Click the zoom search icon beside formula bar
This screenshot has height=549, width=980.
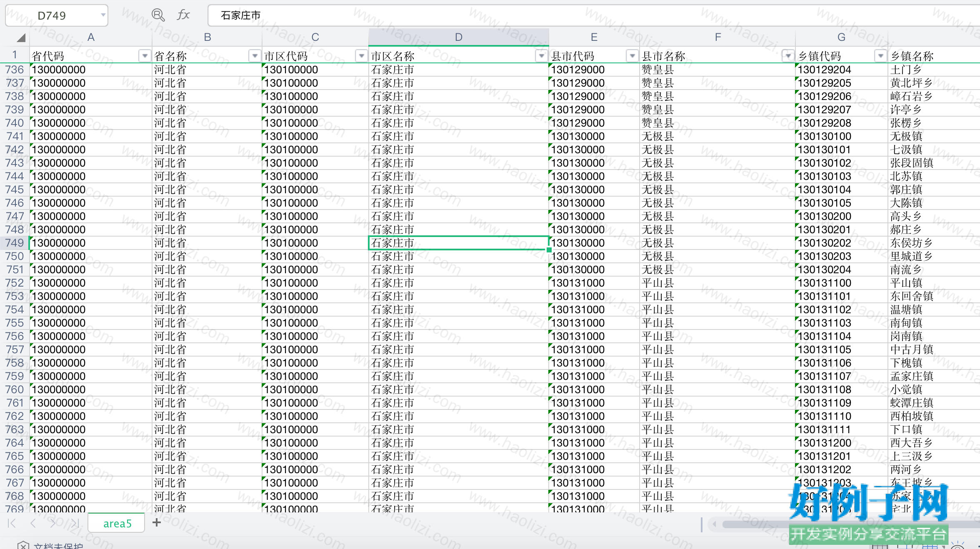[158, 15]
